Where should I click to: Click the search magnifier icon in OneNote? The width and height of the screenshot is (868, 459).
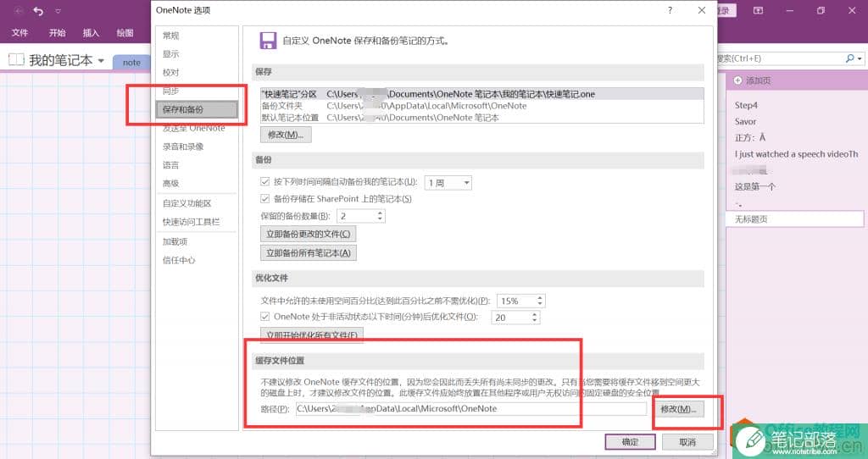tap(849, 58)
